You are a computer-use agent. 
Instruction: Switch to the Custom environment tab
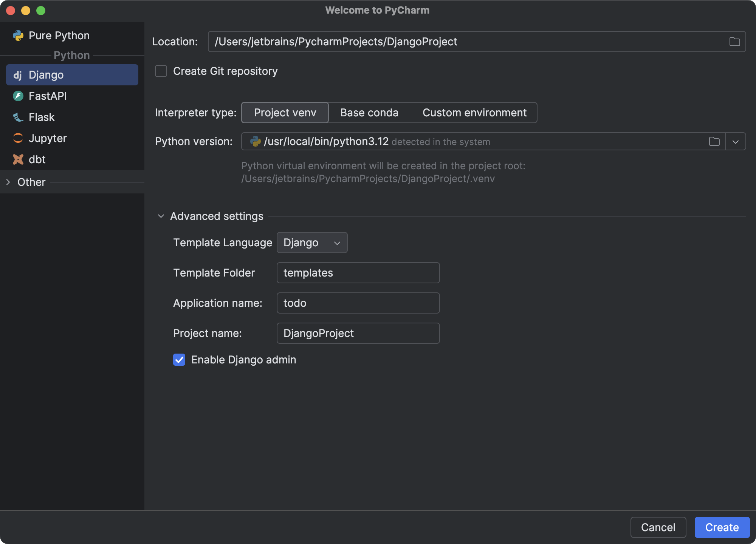tap(475, 113)
